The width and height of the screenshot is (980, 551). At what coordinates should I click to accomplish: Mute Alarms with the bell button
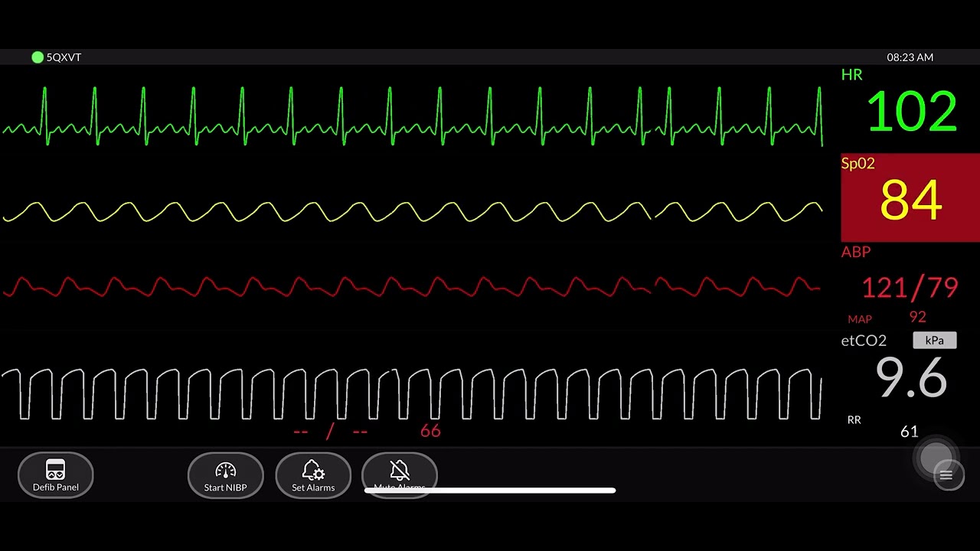[399, 475]
